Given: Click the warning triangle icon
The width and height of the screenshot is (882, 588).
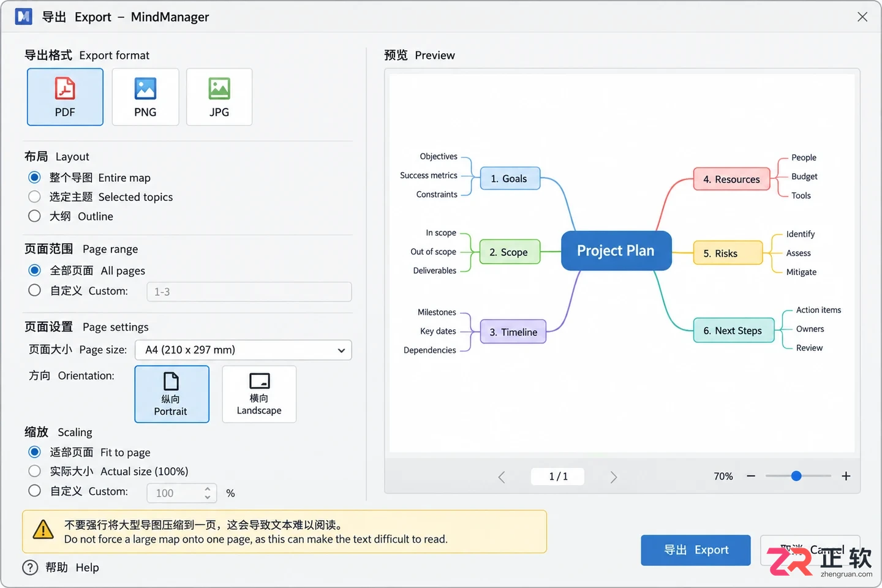Looking at the screenshot, I should click(x=43, y=530).
